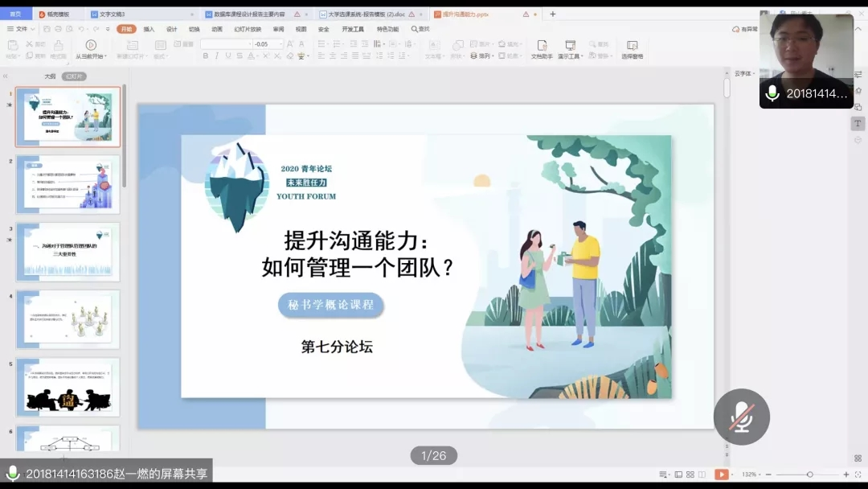Image resolution: width=868 pixels, height=489 pixels.
Task: Switch to the 幻灯片放映 (Slide Show) tab
Action: [x=248, y=29]
